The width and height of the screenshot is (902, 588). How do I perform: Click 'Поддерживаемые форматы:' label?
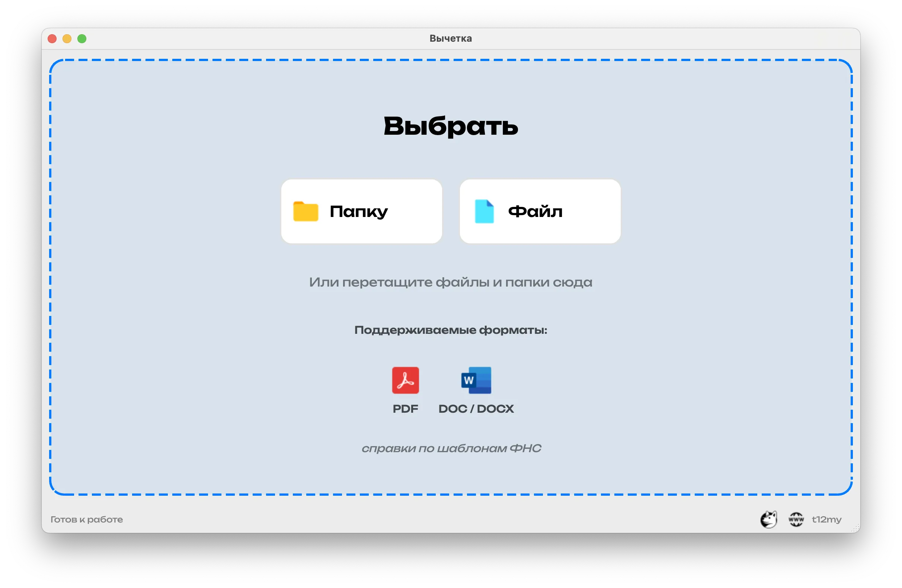click(451, 330)
